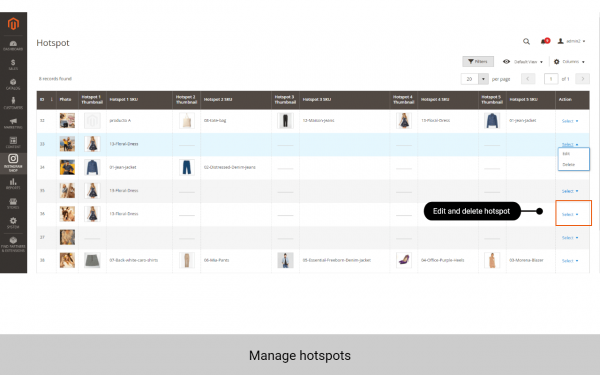Image resolution: width=600 pixels, height=375 pixels.
Task: Click Hotspot 1 SKU column header
Action: [x=139, y=99]
